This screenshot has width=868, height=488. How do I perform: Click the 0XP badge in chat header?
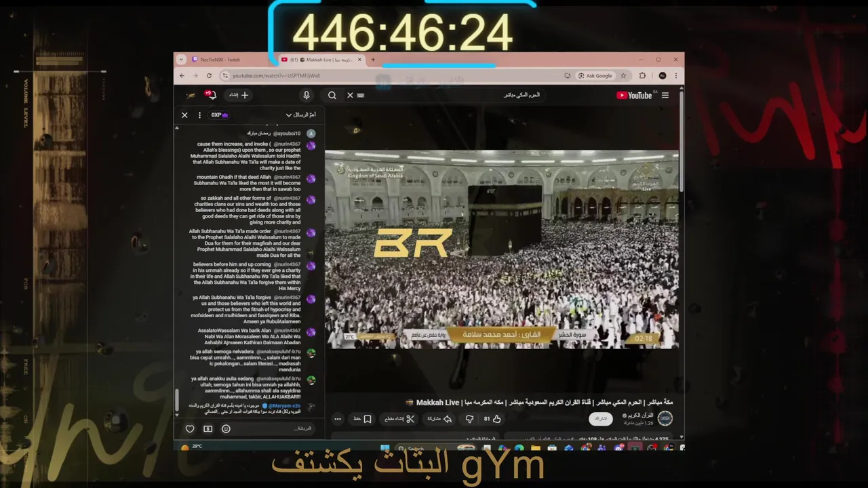click(219, 115)
